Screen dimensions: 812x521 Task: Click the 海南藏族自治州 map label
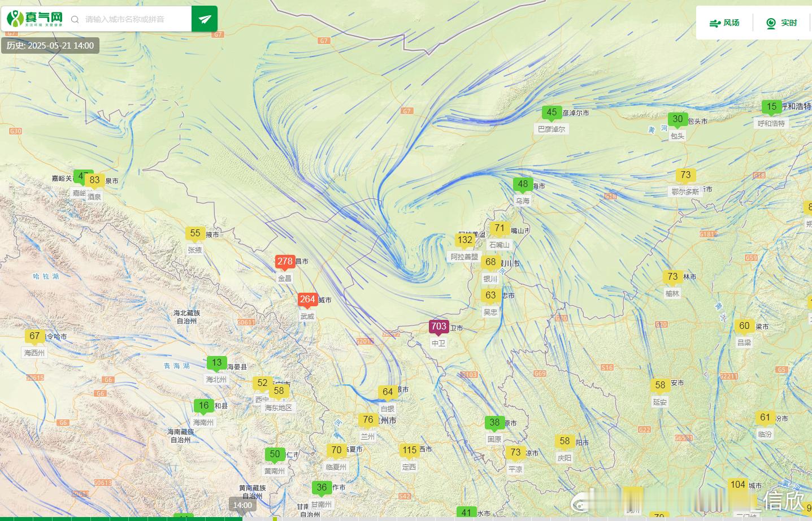pyautogui.click(x=181, y=436)
